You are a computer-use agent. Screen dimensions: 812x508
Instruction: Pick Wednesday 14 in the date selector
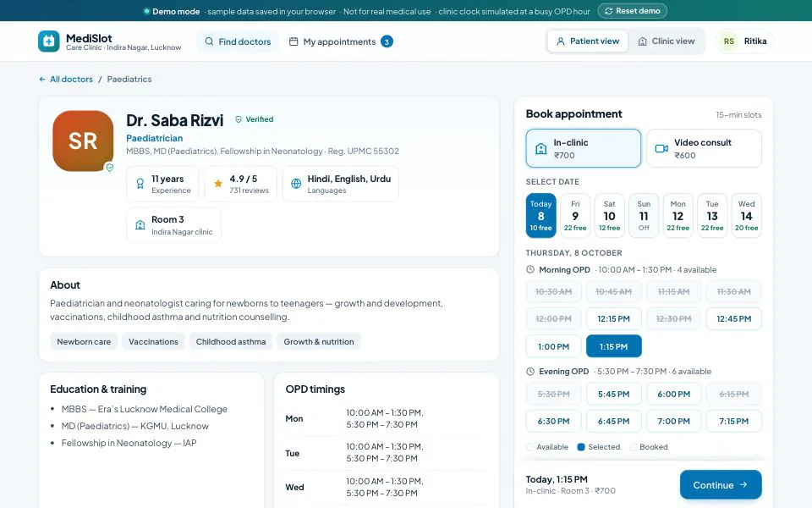point(746,216)
